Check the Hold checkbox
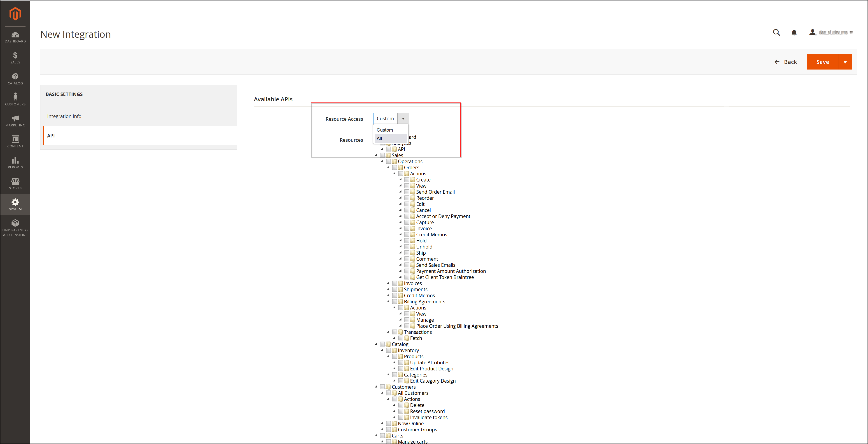Viewport: 868px width, 444px height. tap(407, 241)
